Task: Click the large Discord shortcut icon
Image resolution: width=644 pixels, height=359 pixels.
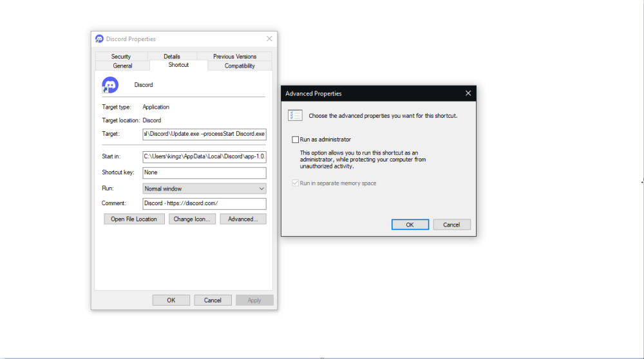Action: (x=110, y=85)
